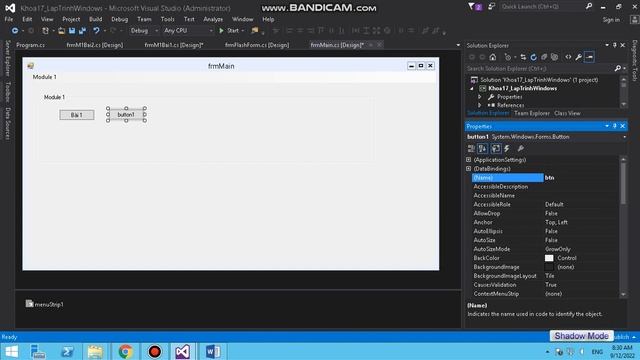640x360 pixels.
Task: Click the feedback icon beside Quick Launch
Action: (x=491, y=7)
